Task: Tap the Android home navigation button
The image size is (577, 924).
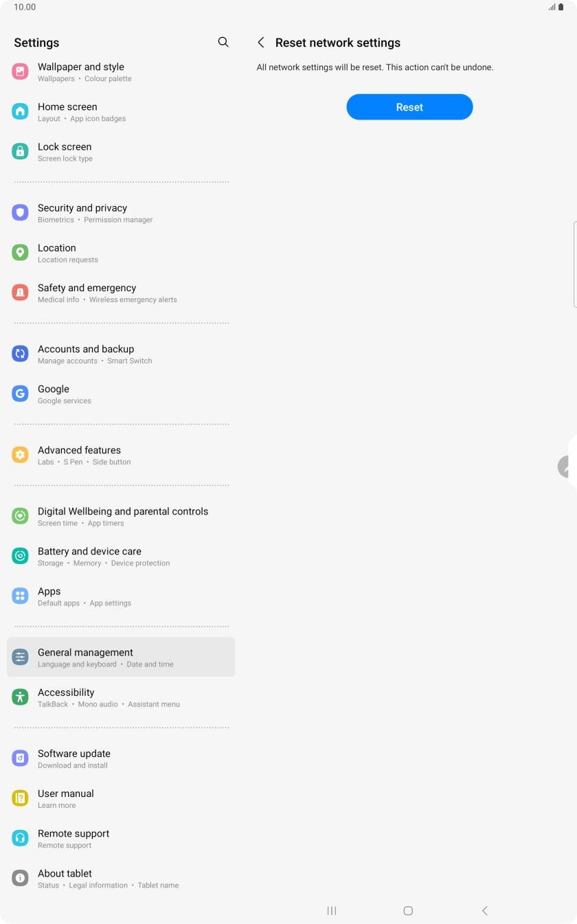Action: [408, 910]
